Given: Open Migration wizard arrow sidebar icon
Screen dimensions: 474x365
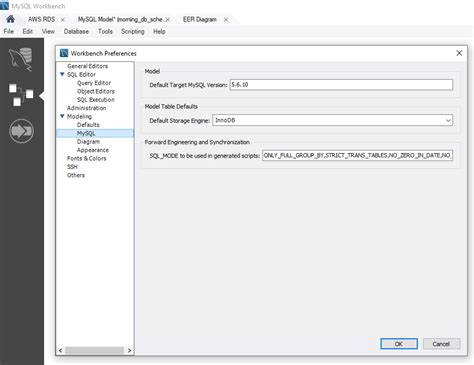Looking at the screenshot, I should coord(21,131).
